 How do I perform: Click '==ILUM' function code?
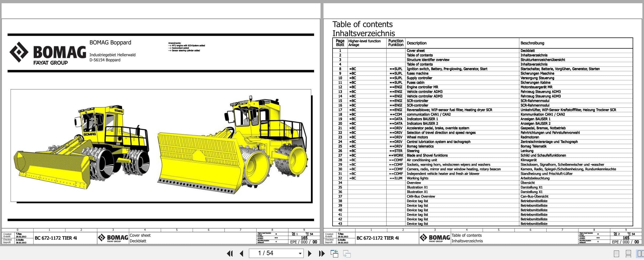tap(396, 178)
